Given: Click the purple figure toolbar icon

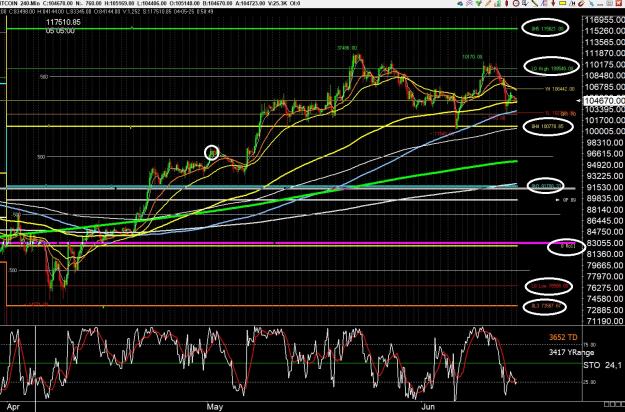Looking at the screenshot, I should [x=544, y=3].
